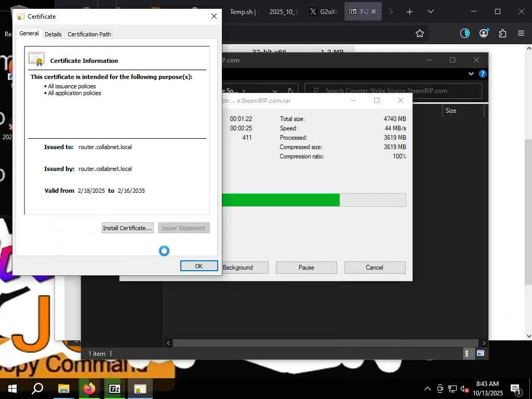Open the network tray icon
532x399 pixels.
[x=453, y=389]
